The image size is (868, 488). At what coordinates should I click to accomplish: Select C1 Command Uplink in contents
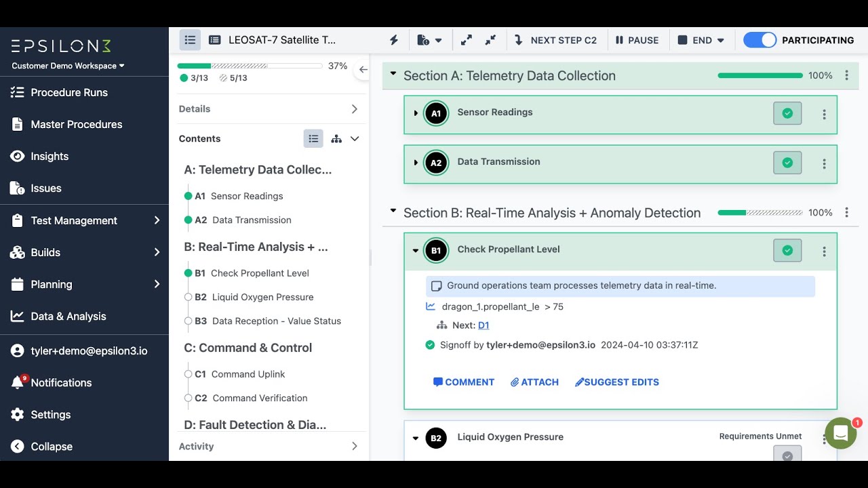coord(239,374)
